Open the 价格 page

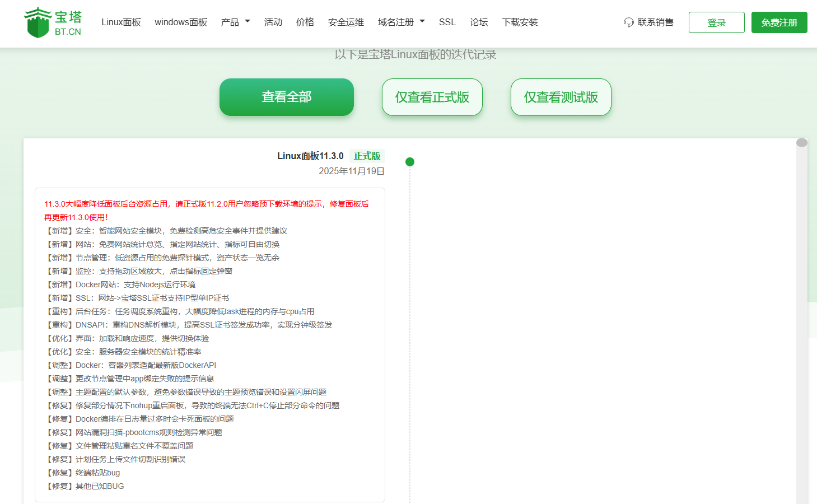pyautogui.click(x=305, y=22)
